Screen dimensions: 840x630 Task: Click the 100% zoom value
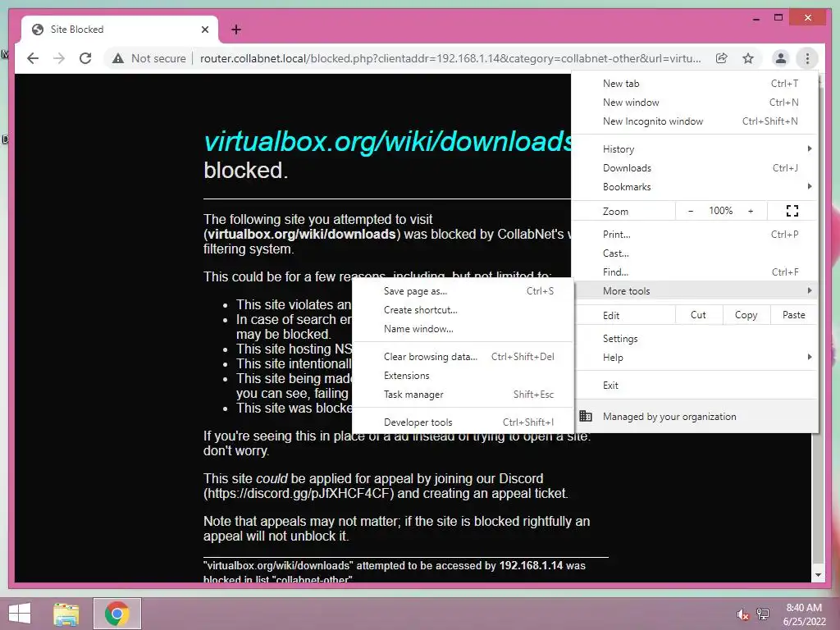(x=720, y=211)
